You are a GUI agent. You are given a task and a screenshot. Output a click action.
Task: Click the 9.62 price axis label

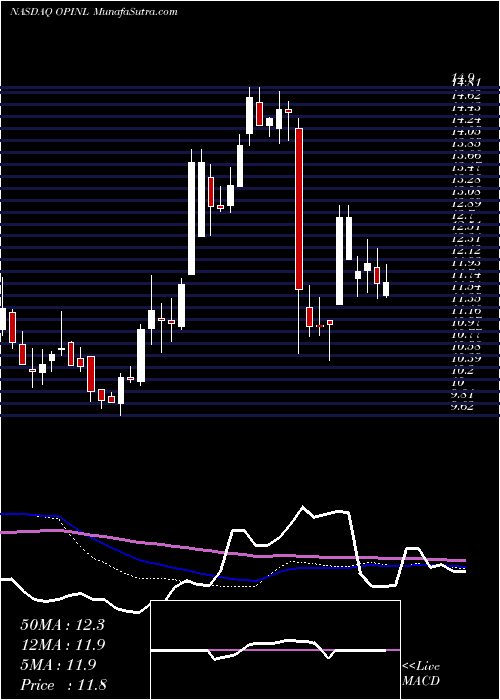[x=463, y=406]
